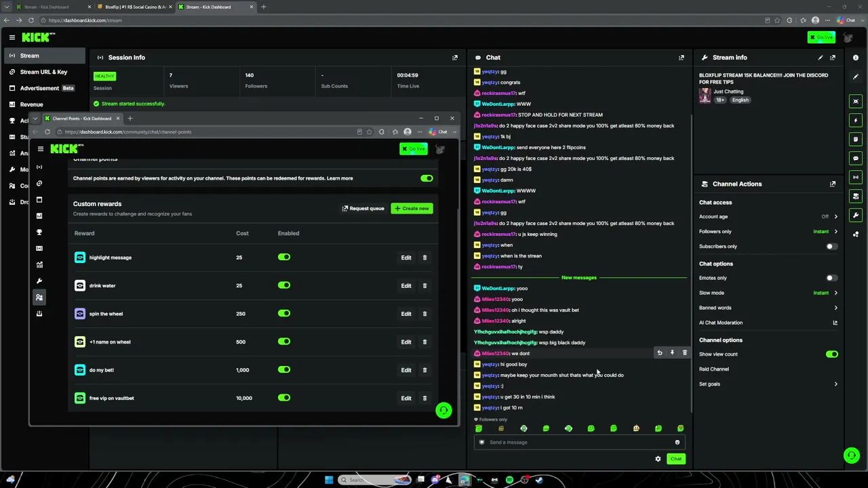Screen dimensions: 868x488
Task: Select Advertisement in the left sidebar
Action: [43, 88]
